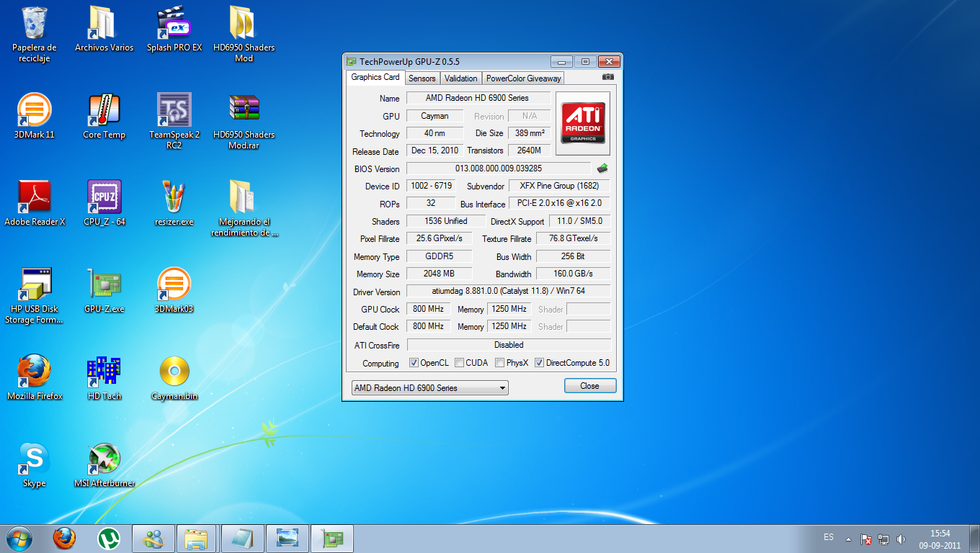Image resolution: width=980 pixels, height=553 pixels.
Task: Select the GPU-Z.exe desktop icon
Action: click(x=104, y=284)
